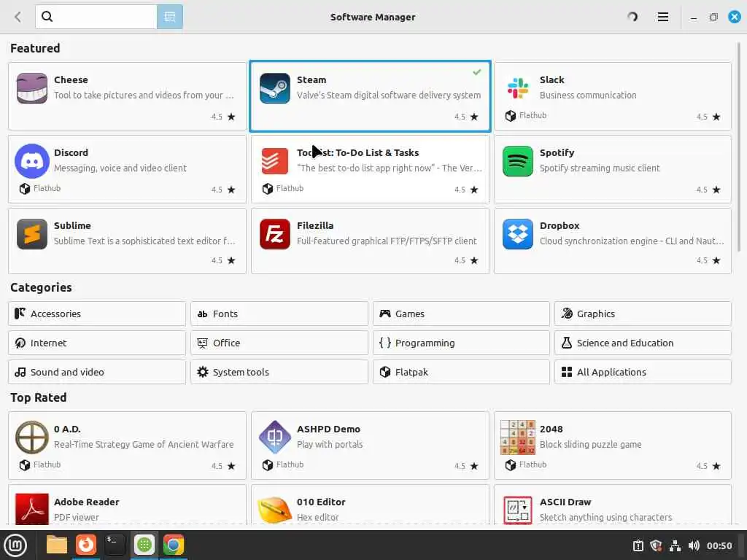The width and height of the screenshot is (747, 560).
Task: Open the Linux Mint start menu
Action: click(15, 545)
